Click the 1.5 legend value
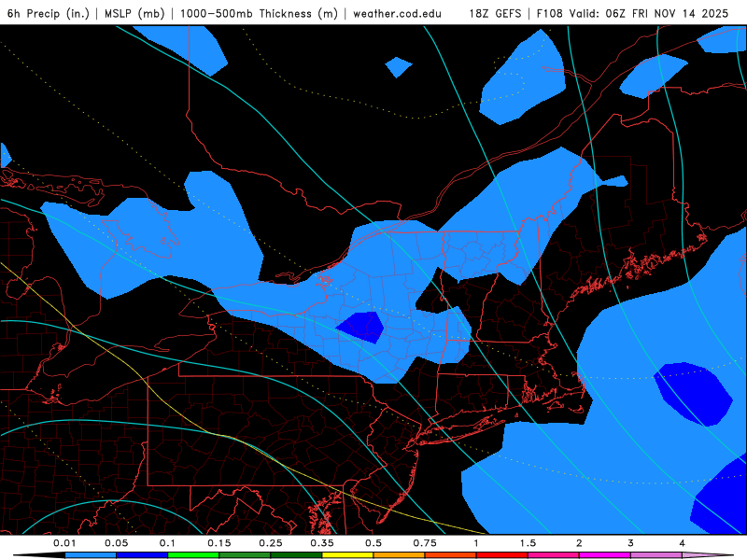The width and height of the screenshot is (747, 560). click(x=528, y=543)
